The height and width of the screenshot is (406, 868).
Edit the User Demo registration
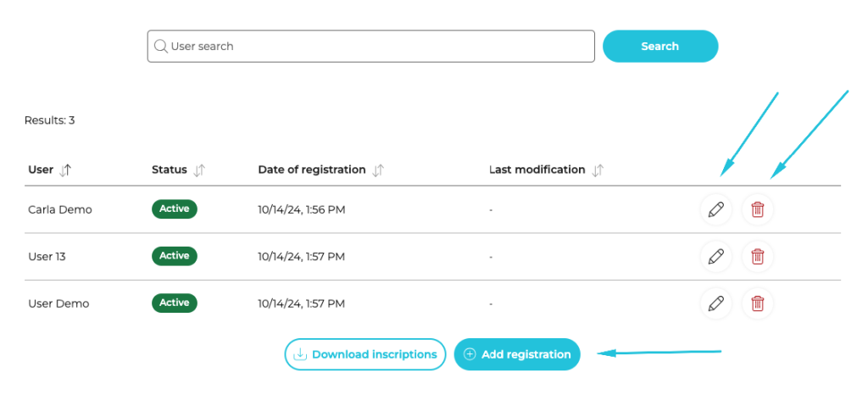pyautogui.click(x=715, y=303)
